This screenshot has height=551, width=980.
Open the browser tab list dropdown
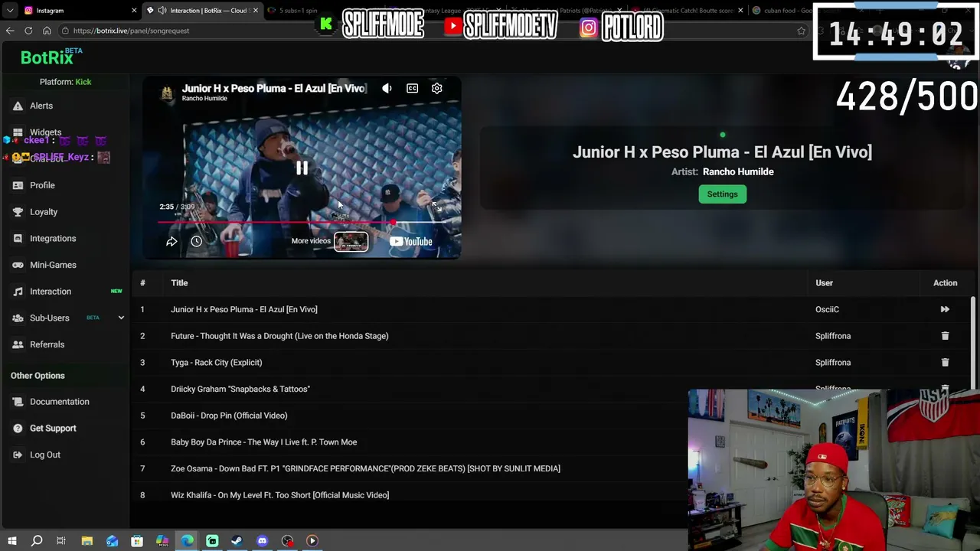pos(10,11)
